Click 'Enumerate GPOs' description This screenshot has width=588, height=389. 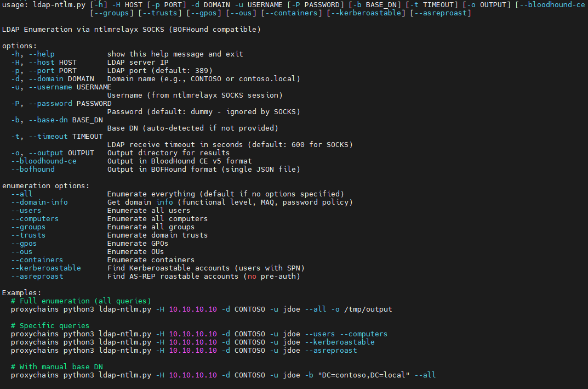(x=138, y=244)
